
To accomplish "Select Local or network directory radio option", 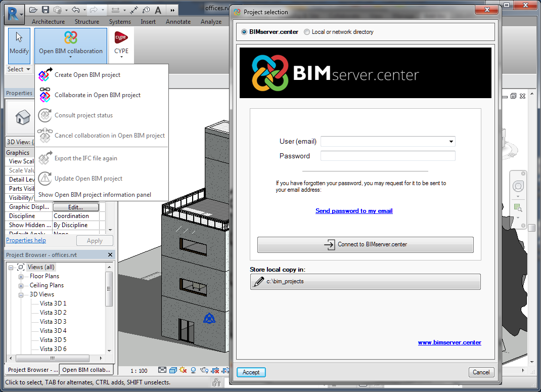I will [x=307, y=32].
